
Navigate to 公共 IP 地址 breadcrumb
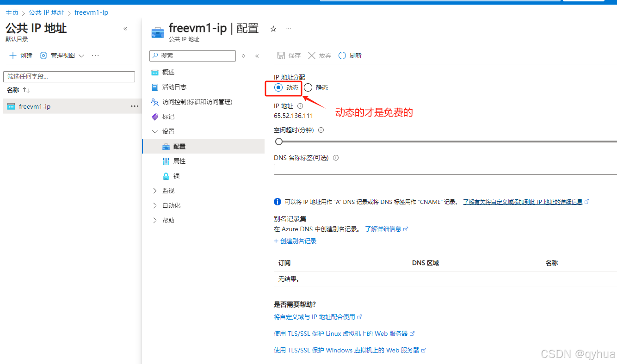pyautogui.click(x=46, y=12)
